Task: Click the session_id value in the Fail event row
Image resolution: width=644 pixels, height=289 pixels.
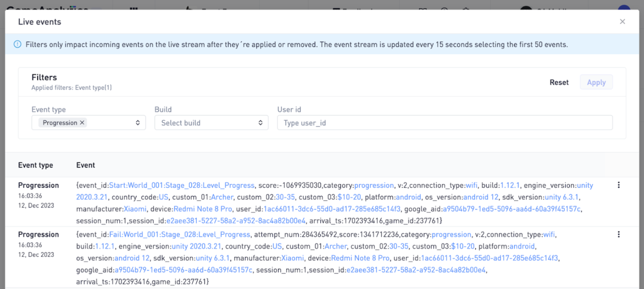Action: coord(416,270)
